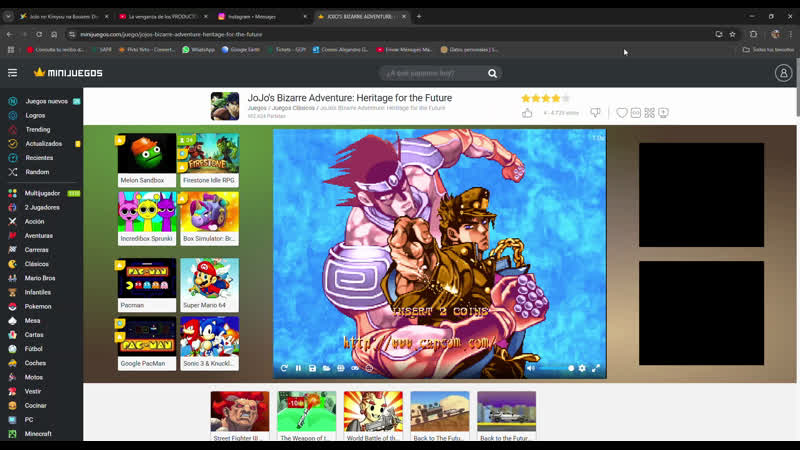The height and width of the screenshot is (450, 800).
Task: Enter fullscreen in the emulator
Action: click(x=595, y=368)
